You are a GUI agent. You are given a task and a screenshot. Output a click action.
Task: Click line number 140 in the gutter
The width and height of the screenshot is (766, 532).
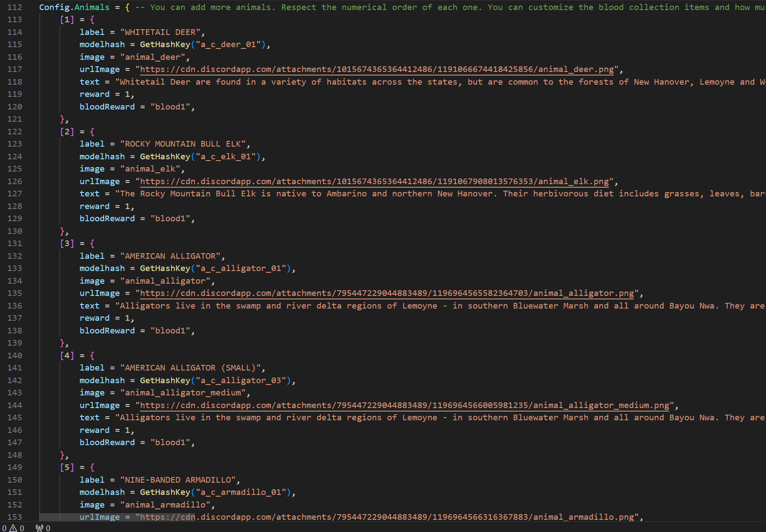(x=15, y=356)
